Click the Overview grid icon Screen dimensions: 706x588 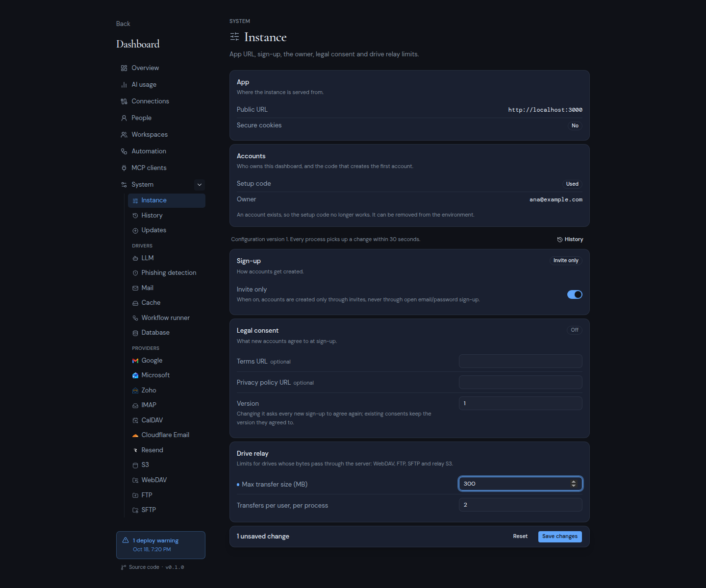(124, 68)
